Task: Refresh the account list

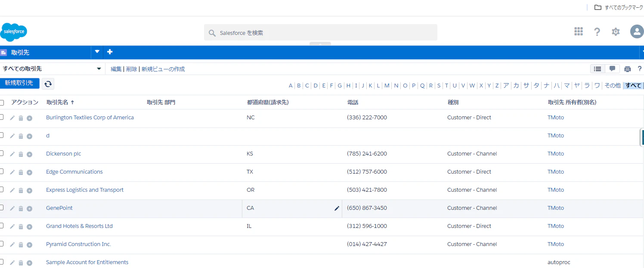Action: (48, 84)
